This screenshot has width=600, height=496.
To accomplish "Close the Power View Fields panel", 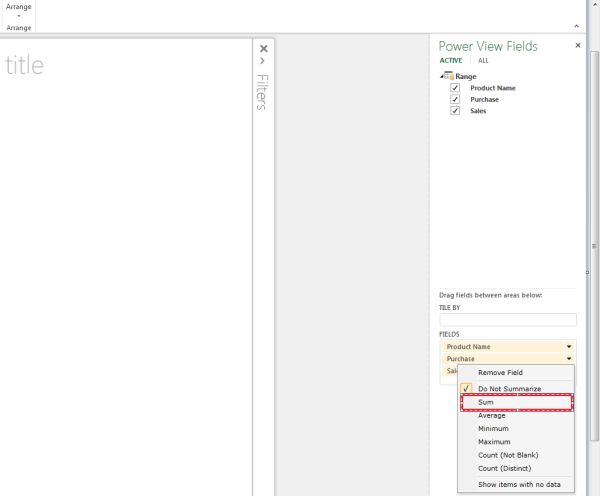I will point(578,46).
